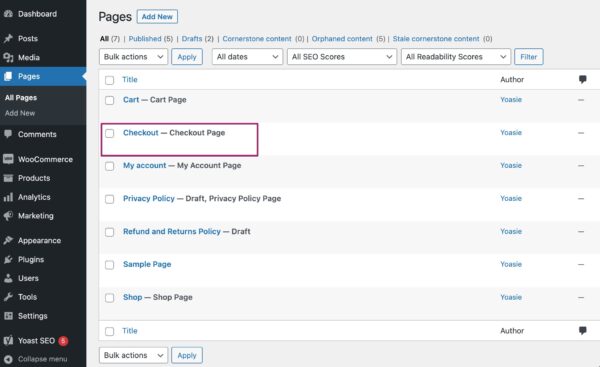
Task: Click the Analytics bar chart icon
Action: pyautogui.click(x=8, y=197)
